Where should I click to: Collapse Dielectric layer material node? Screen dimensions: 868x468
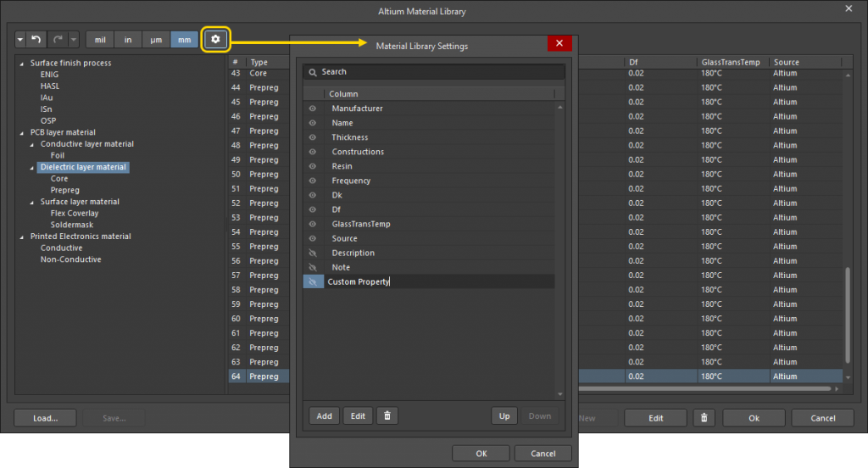click(x=31, y=168)
